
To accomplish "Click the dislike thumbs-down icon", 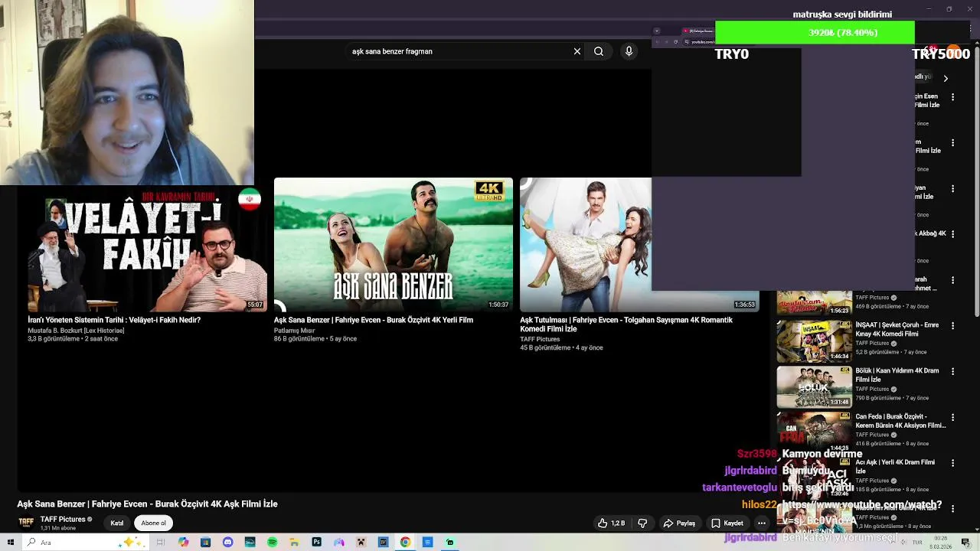I will [x=642, y=523].
